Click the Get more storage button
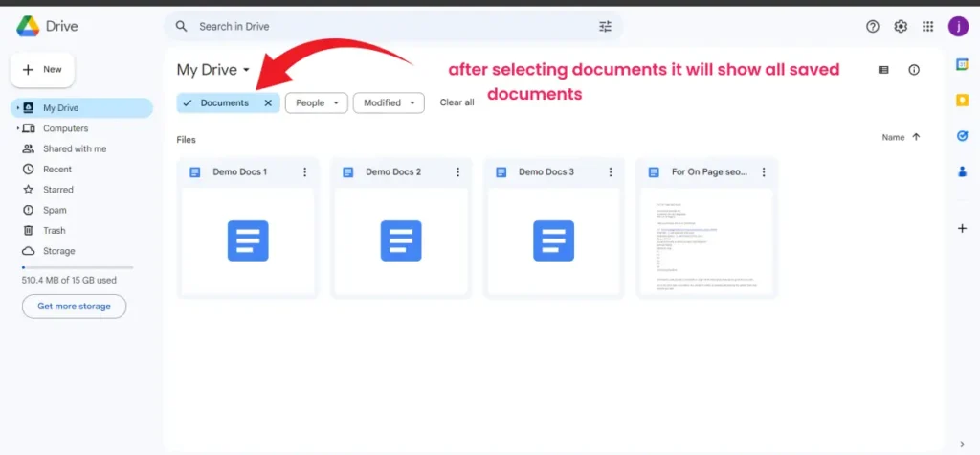 (x=74, y=307)
